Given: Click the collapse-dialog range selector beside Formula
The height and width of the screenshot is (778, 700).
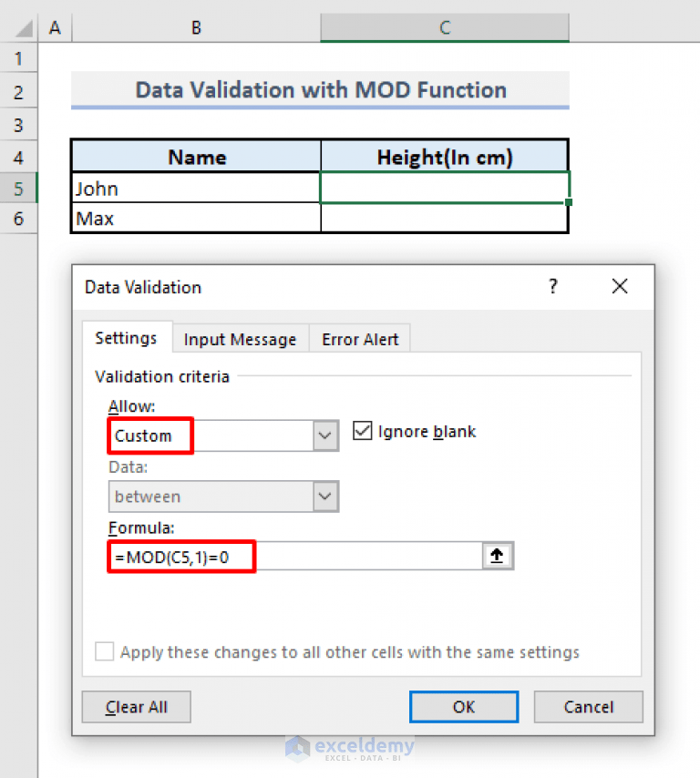Looking at the screenshot, I should 498,555.
